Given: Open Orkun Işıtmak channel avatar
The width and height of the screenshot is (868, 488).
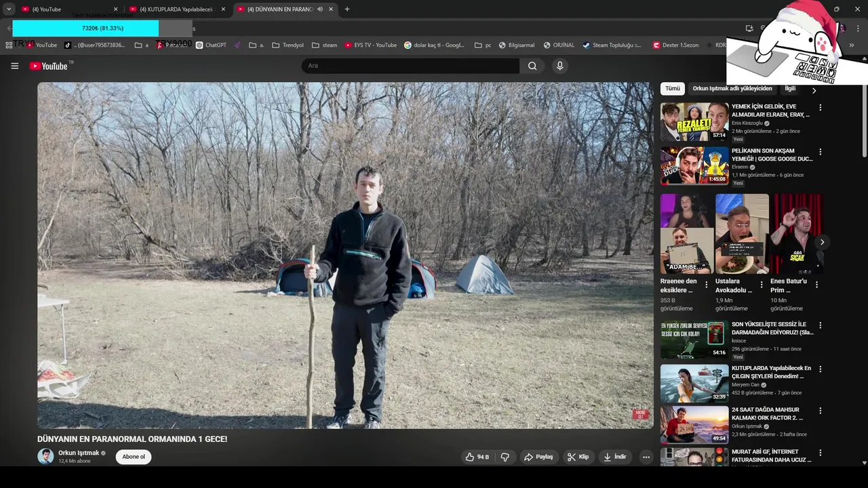Looking at the screenshot, I should (45, 456).
